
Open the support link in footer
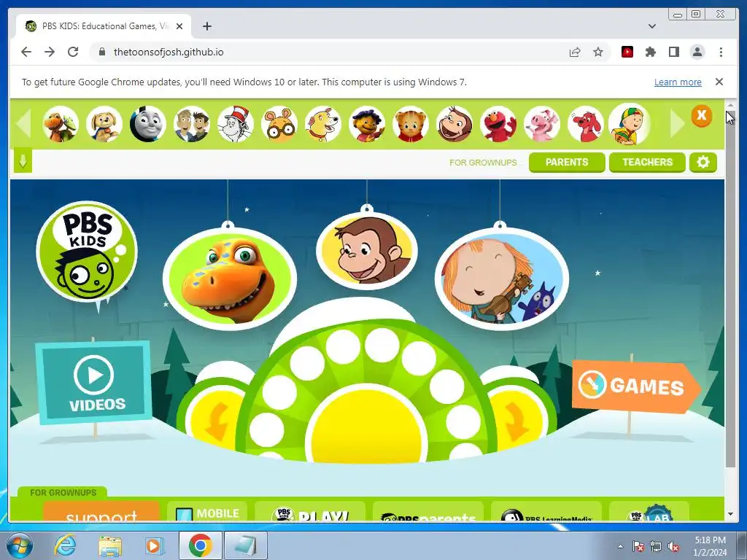(101, 511)
